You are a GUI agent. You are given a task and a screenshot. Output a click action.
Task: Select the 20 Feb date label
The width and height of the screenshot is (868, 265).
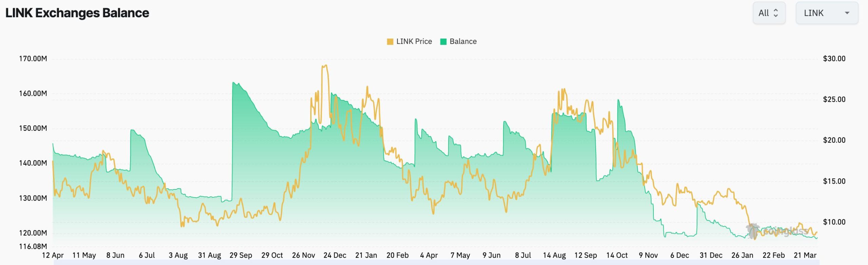coord(397,255)
